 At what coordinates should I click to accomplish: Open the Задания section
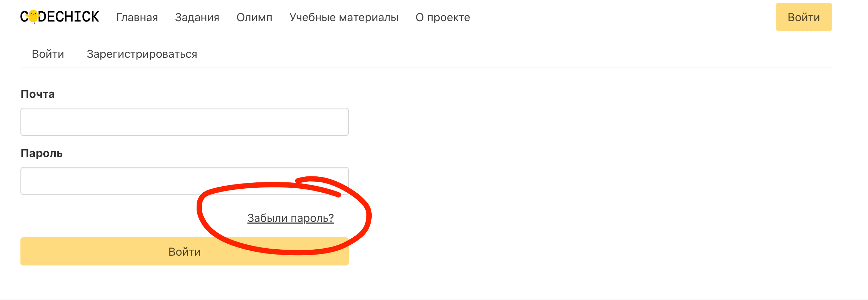197,17
